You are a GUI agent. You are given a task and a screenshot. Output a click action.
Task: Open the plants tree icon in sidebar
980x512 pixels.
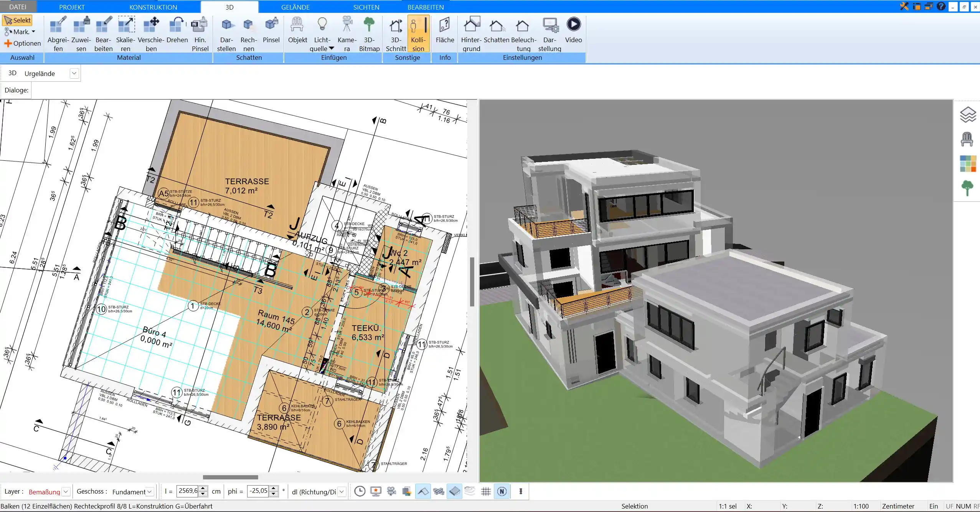967,188
